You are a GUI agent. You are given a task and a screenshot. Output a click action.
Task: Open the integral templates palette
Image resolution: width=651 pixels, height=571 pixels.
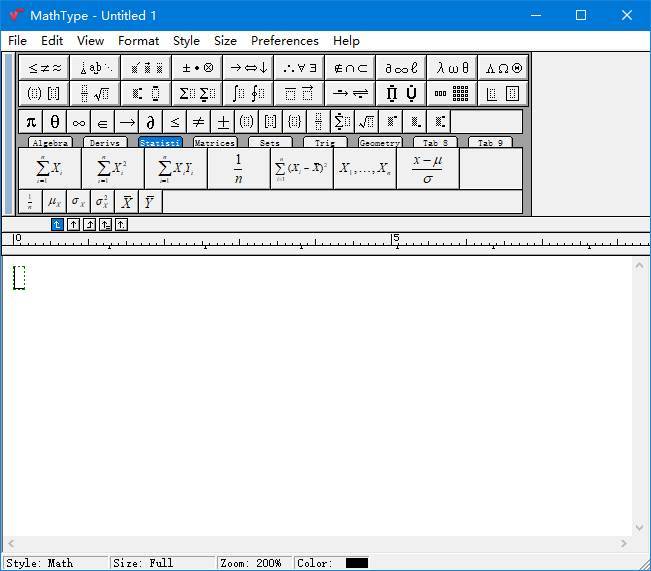pos(248,93)
